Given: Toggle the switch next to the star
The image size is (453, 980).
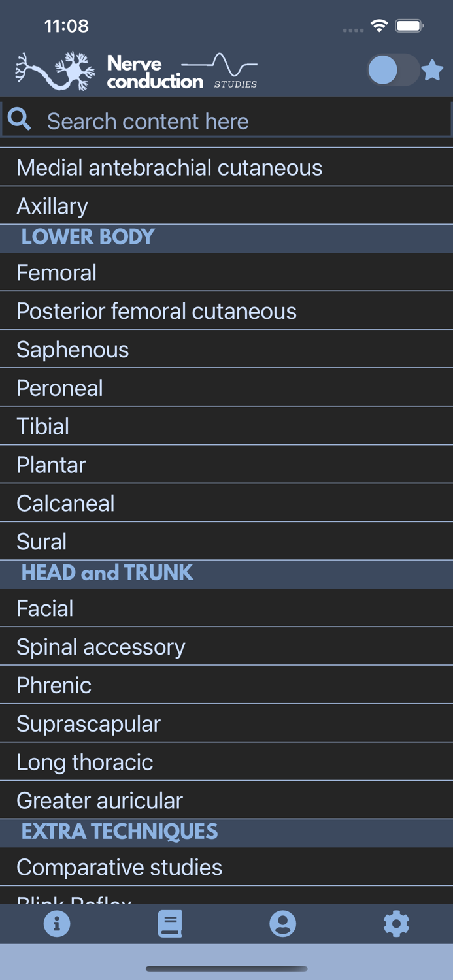Looking at the screenshot, I should 392,70.
